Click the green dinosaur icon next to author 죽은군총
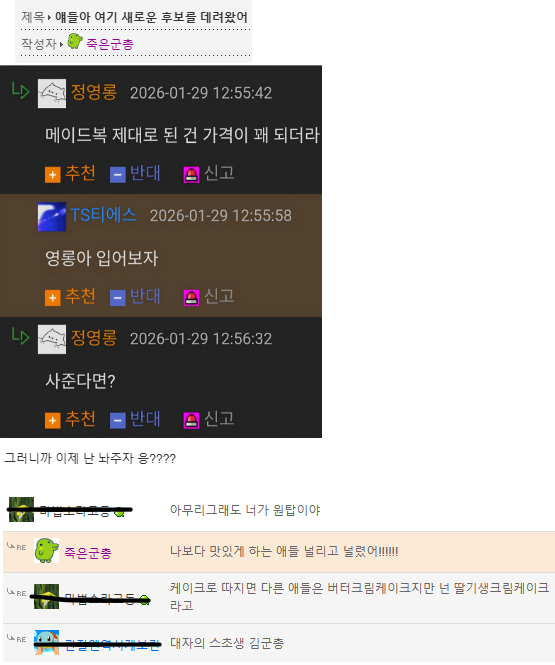Image resolution: width=555 pixels, height=665 pixels. pos(75,41)
